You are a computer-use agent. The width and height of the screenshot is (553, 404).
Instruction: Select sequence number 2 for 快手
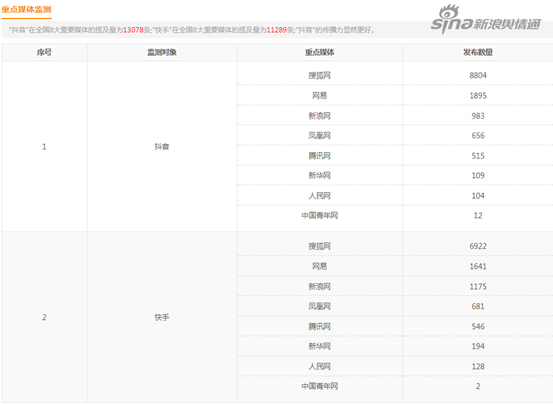(x=44, y=317)
